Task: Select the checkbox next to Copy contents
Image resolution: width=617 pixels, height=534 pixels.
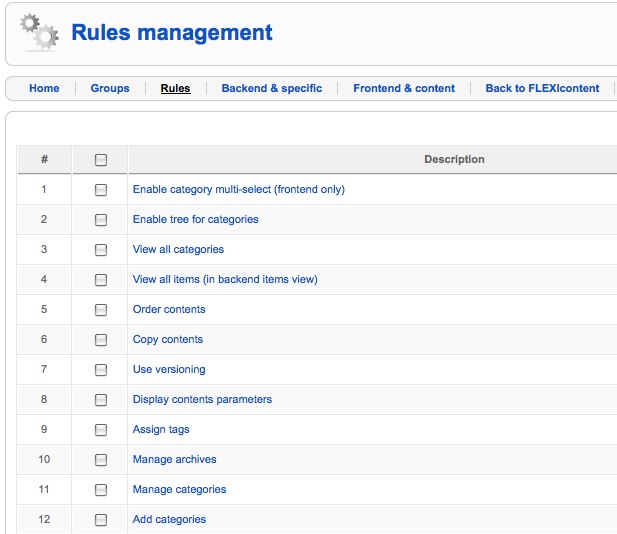Action: (x=101, y=340)
